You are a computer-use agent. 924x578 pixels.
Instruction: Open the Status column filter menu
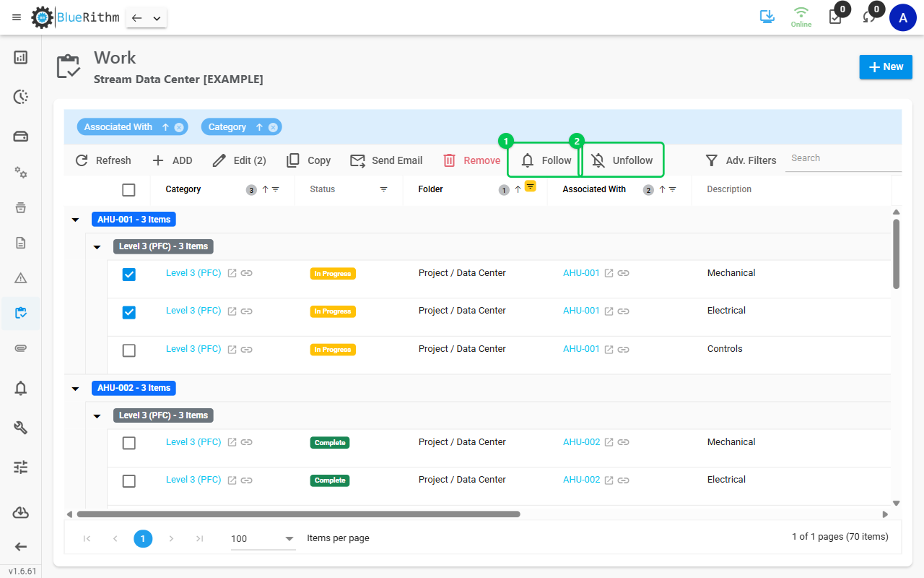point(383,189)
